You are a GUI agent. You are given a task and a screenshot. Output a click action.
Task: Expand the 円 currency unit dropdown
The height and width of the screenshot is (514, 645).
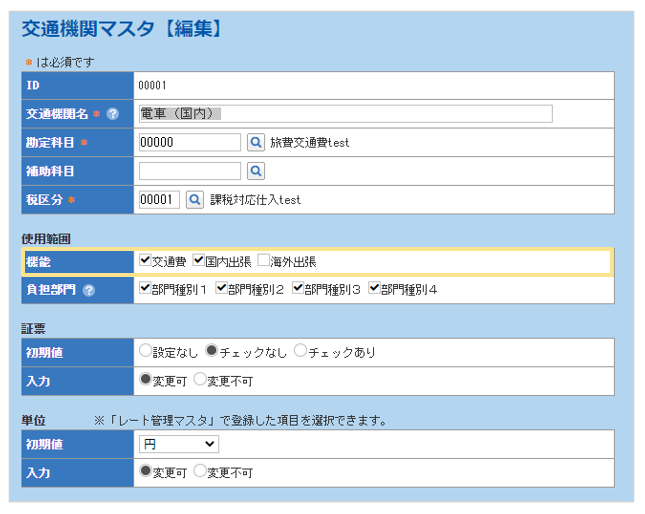[x=178, y=443]
